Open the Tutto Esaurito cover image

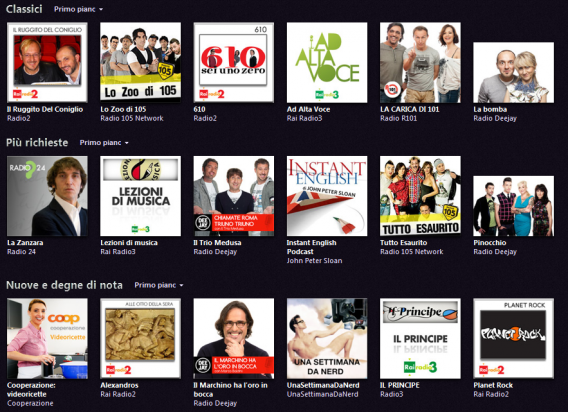coord(420,196)
